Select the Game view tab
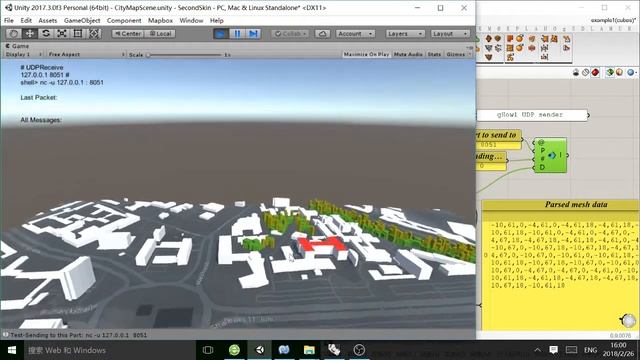The width and height of the screenshot is (640, 360). tap(17, 46)
